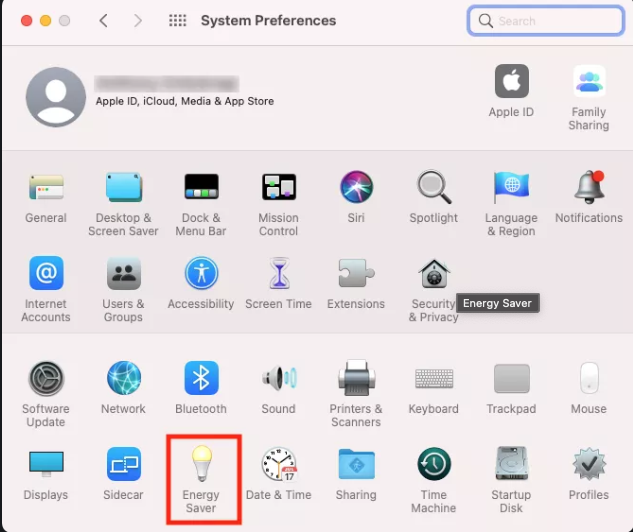Viewport: 633px width, 532px height.
Task: Click the search field
Action: (546, 21)
